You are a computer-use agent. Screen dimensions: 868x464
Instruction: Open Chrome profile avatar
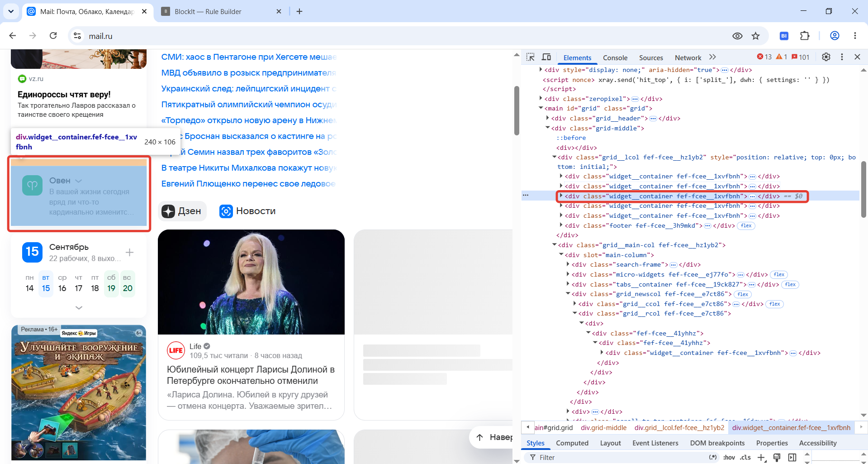pyautogui.click(x=835, y=36)
